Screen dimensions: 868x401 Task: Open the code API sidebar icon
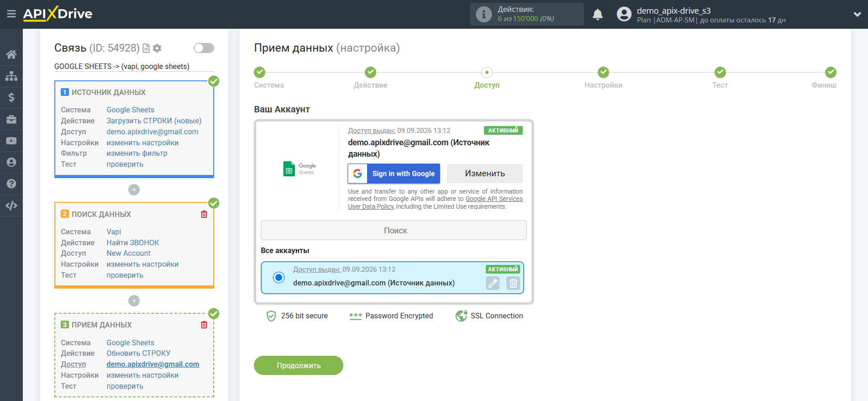(11, 206)
